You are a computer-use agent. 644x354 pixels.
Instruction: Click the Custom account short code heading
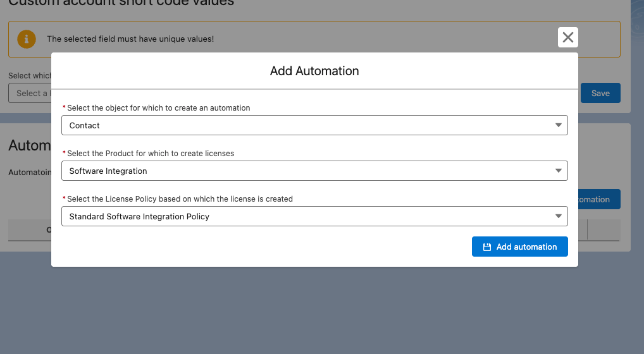pyautogui.click(x=121, y=3)
